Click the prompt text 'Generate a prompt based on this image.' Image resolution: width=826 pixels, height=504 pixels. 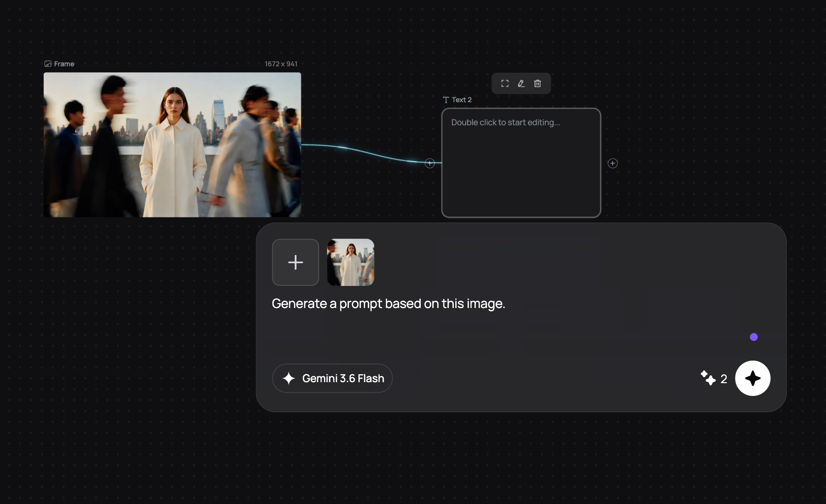[388, 304]
